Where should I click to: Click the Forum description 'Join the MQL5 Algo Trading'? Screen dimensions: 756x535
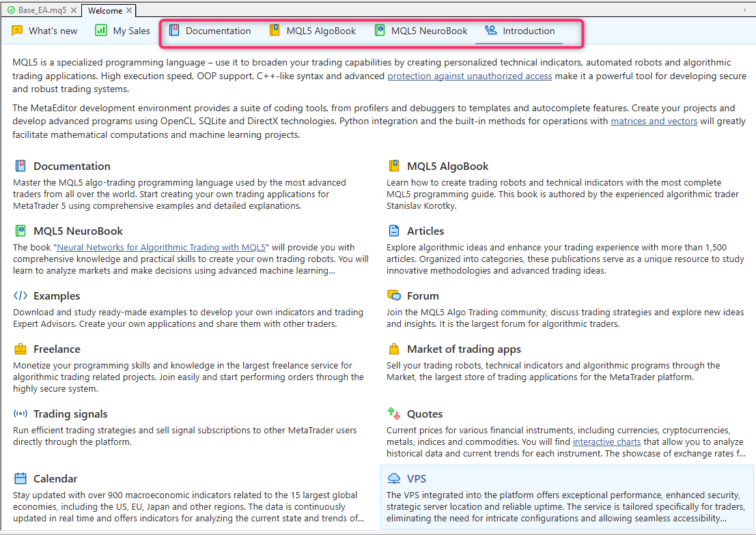pyautogui.click(x=565, y=318)
